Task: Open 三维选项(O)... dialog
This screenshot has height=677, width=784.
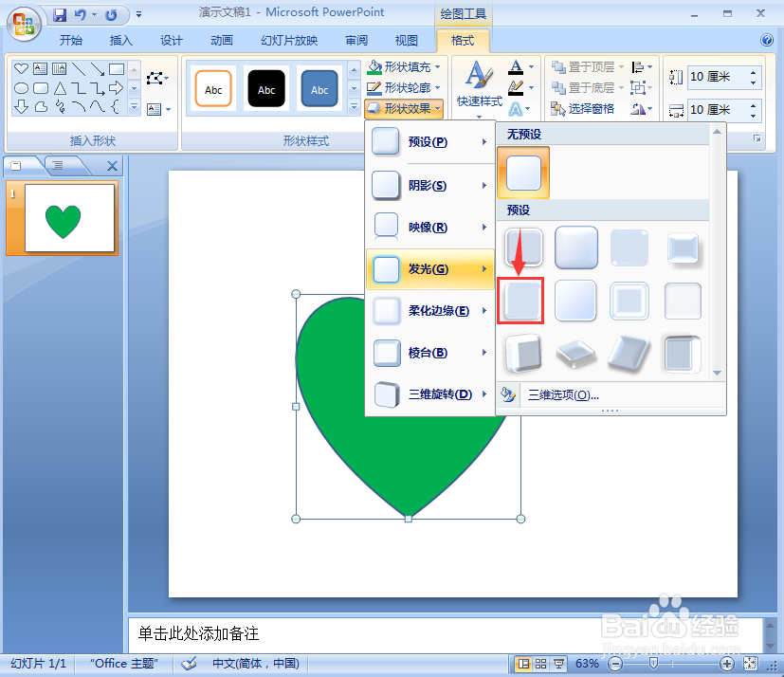Action: 563,395
